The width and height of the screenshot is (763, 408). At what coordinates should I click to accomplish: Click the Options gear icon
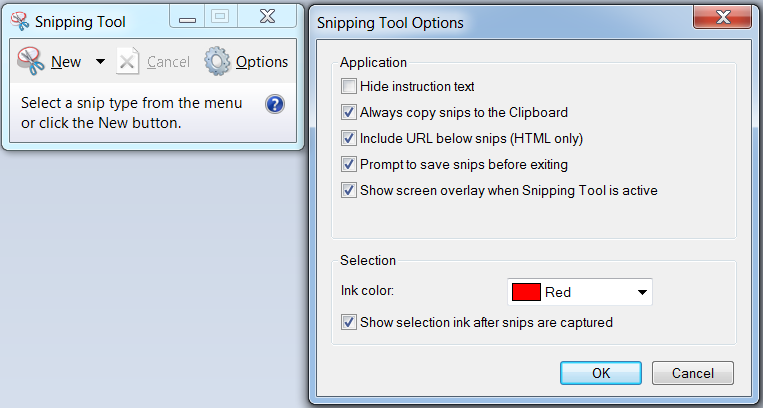tap(218, 62)
